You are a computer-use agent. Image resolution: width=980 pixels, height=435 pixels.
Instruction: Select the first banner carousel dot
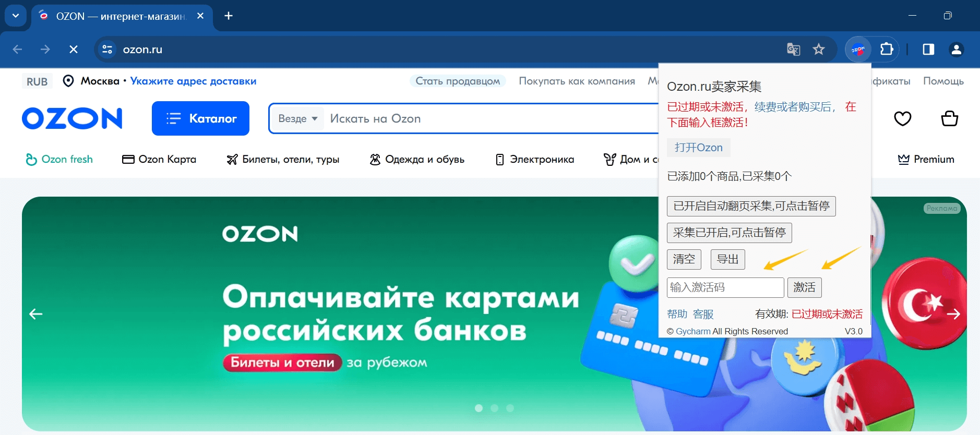click(x=479, y=408)
